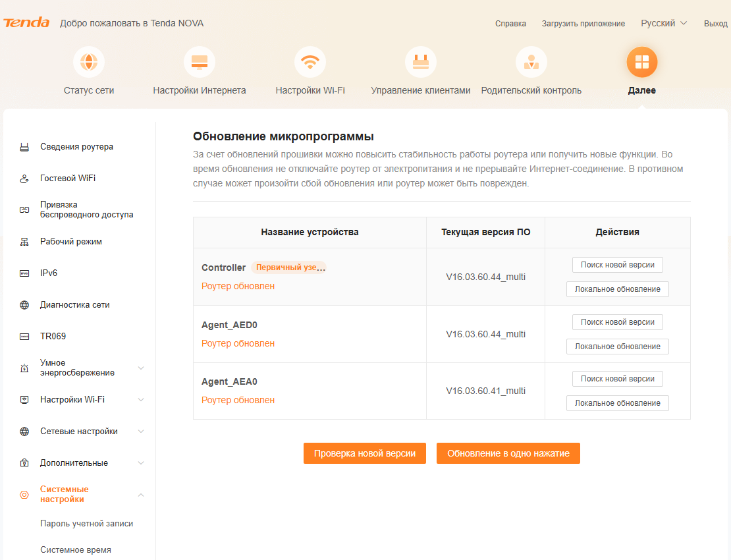Click the Tenda logo
This screenshot has height=560, width=731.
point(26,23)
